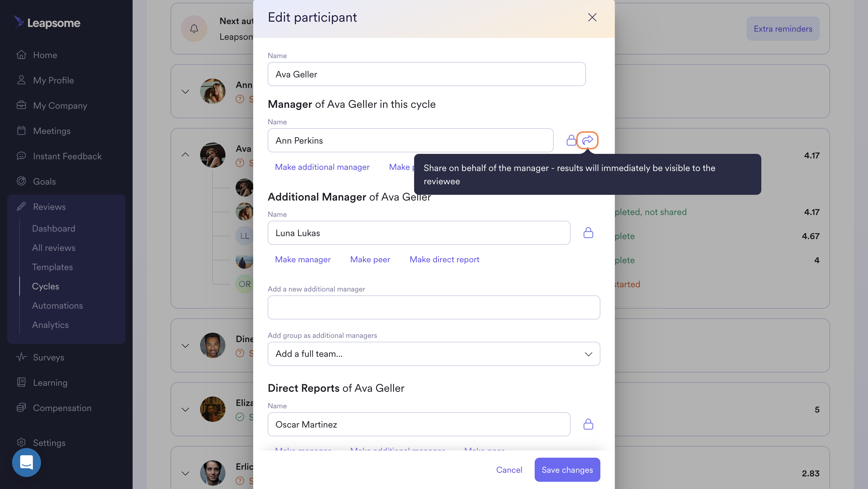Open Settings in the sidebar

click(x=49, y=443)
